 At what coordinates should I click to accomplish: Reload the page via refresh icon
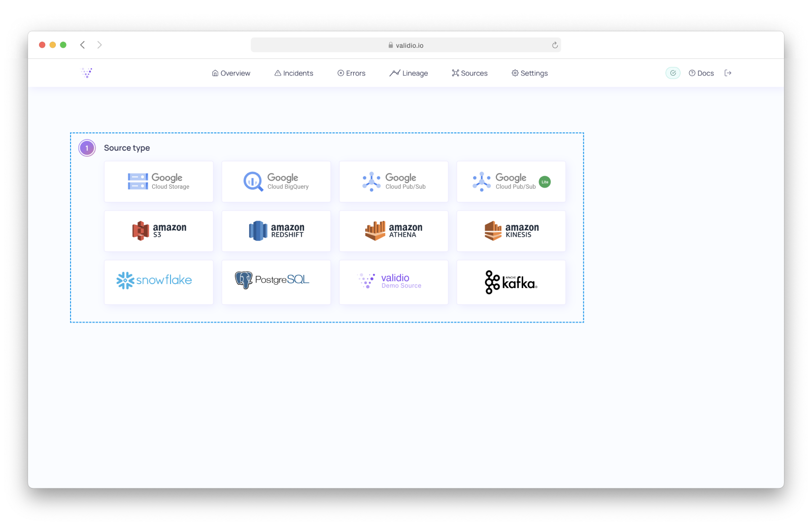point(555,45)
